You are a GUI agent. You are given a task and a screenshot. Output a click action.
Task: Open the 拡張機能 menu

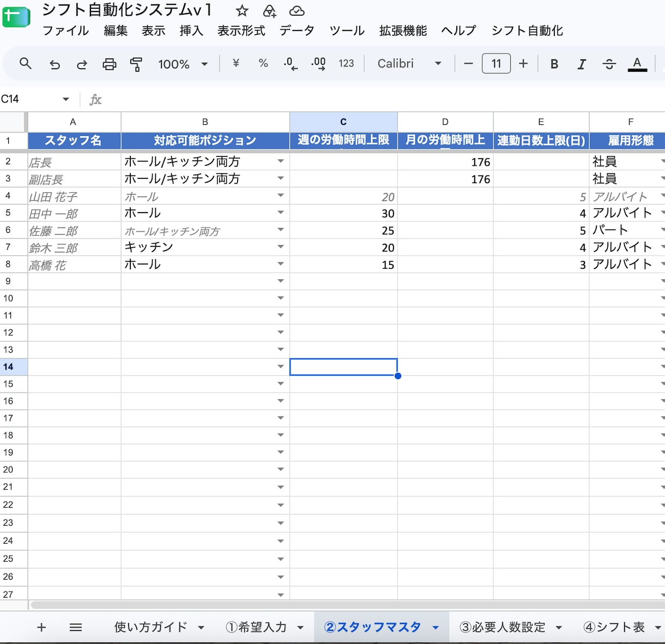coord(403,31)
